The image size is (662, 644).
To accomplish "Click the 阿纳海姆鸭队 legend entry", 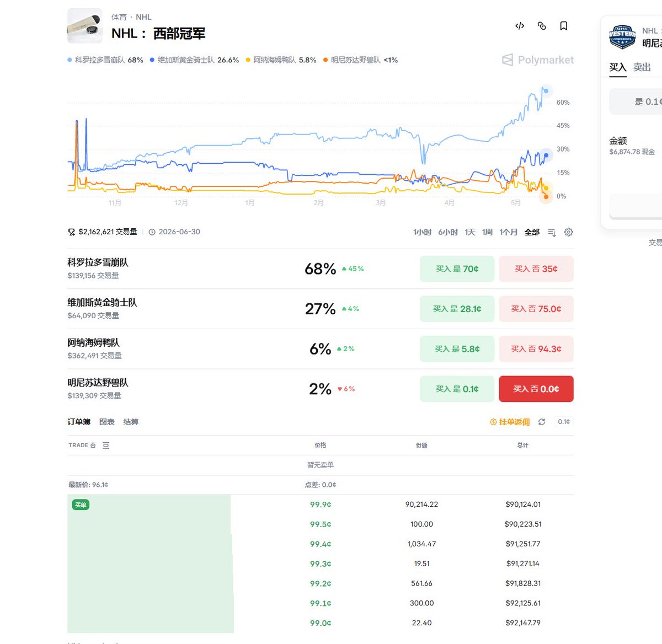I will (x=281, y=60).
